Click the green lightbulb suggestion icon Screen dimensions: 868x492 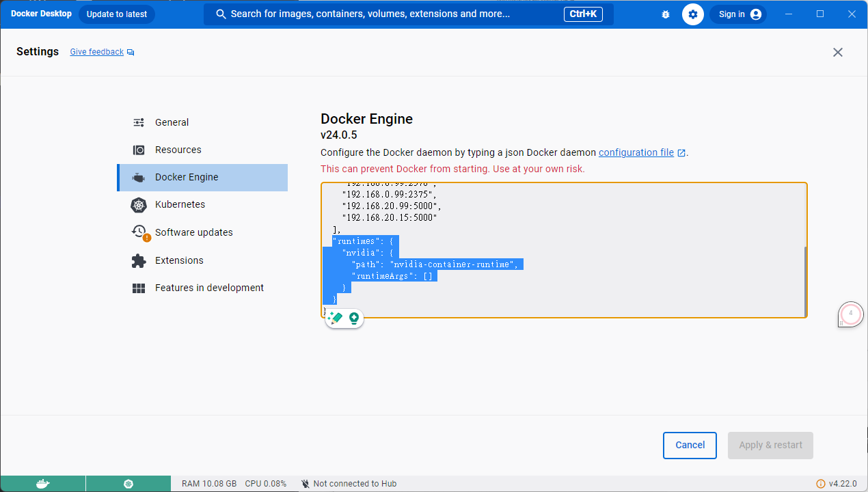[354, 318]
